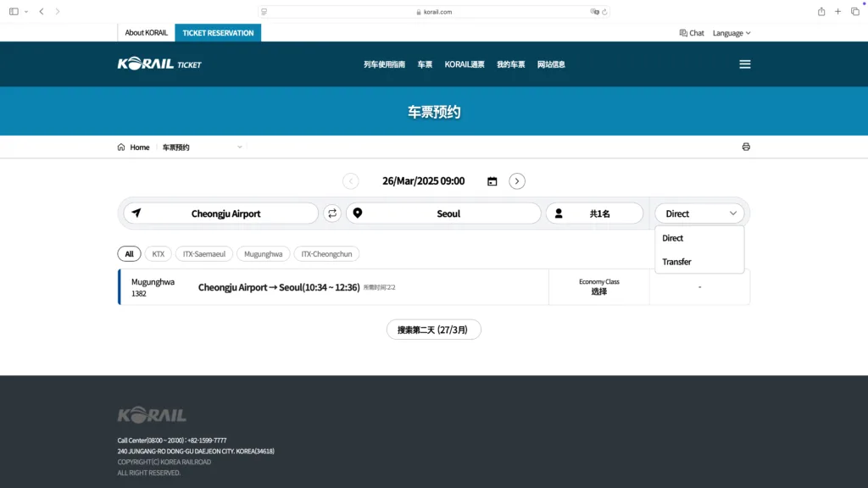
Task: Expand the Language dropdown
Action: click(732, 33)
